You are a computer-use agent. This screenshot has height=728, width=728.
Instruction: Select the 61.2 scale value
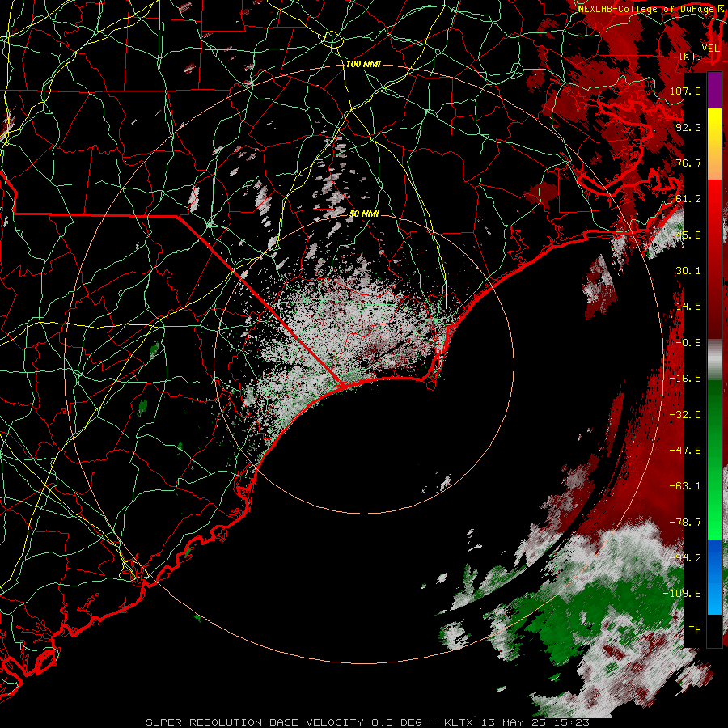pyautogui.click(x=688, y=199)
